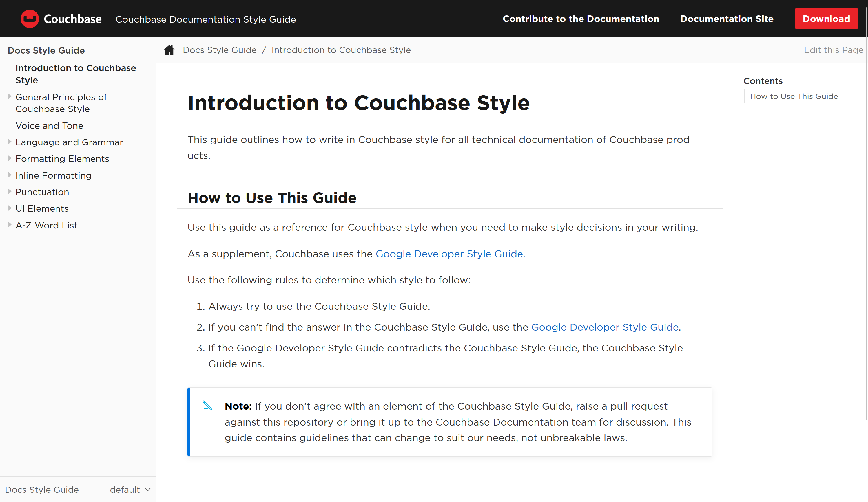Open Punctuation nav item
The height and width of the screenshot is (502, 868).
pos(42,192)
